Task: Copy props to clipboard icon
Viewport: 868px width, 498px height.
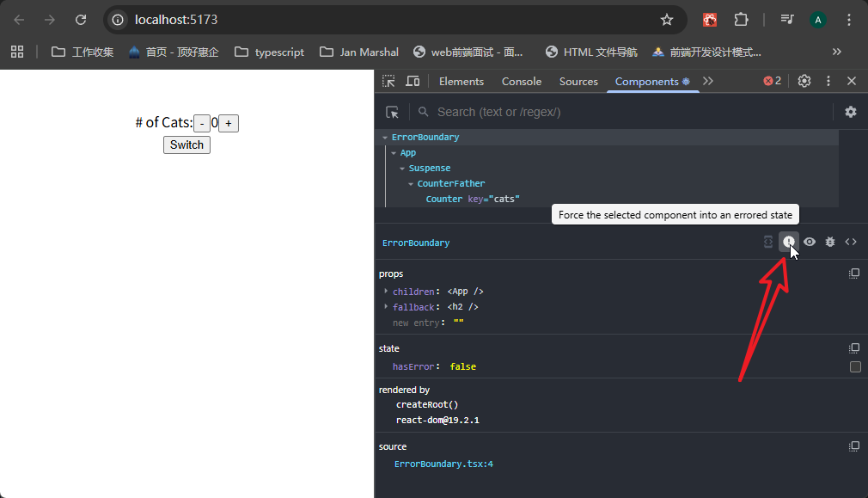Action: pyautogui.click(x=854, y=274)
